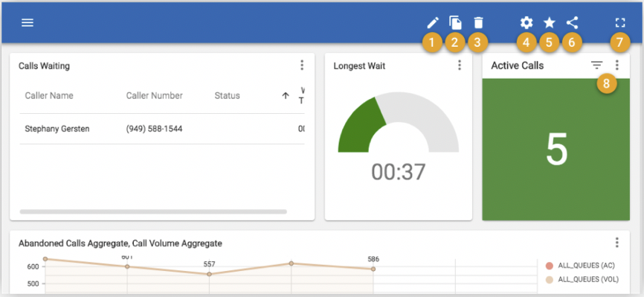
Task: Open the Active Calls filter icon
Action: coord(596,65)
